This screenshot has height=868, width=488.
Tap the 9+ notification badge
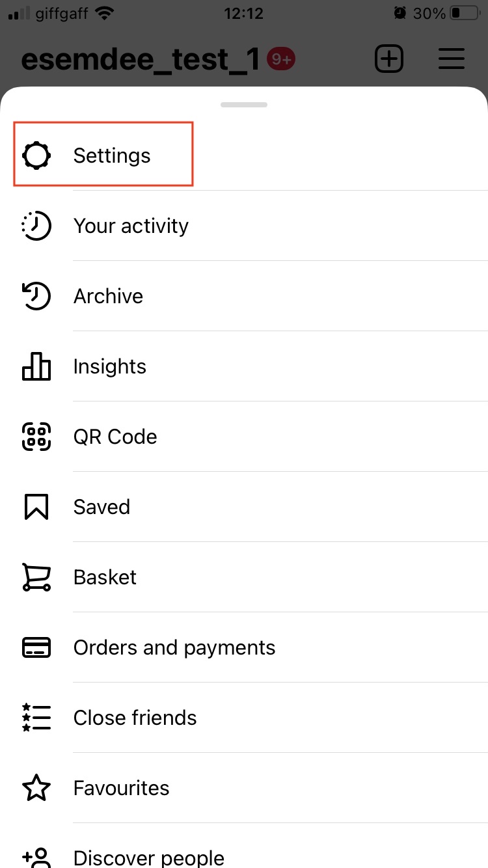click(x=281, y=59)
